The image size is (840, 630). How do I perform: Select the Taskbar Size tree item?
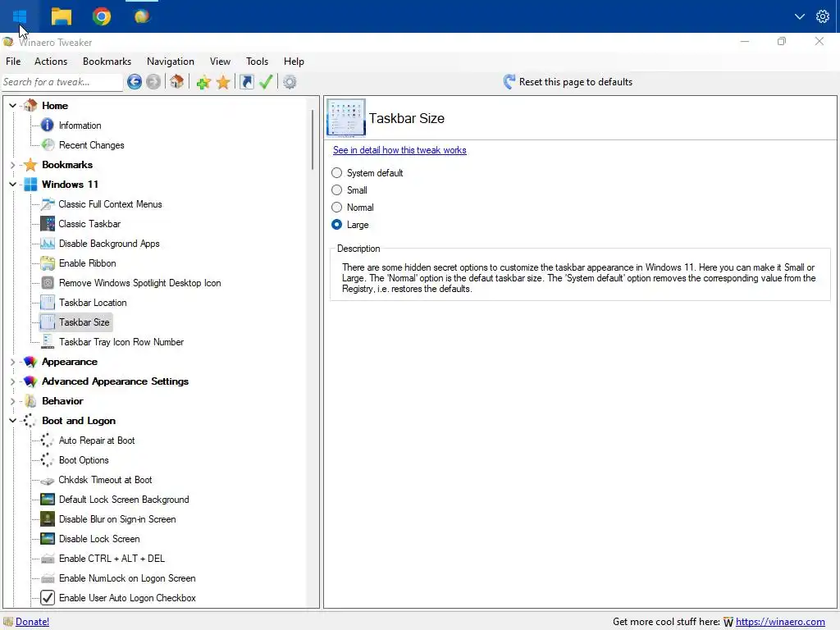pyautogui.click(x=84, y=322)
